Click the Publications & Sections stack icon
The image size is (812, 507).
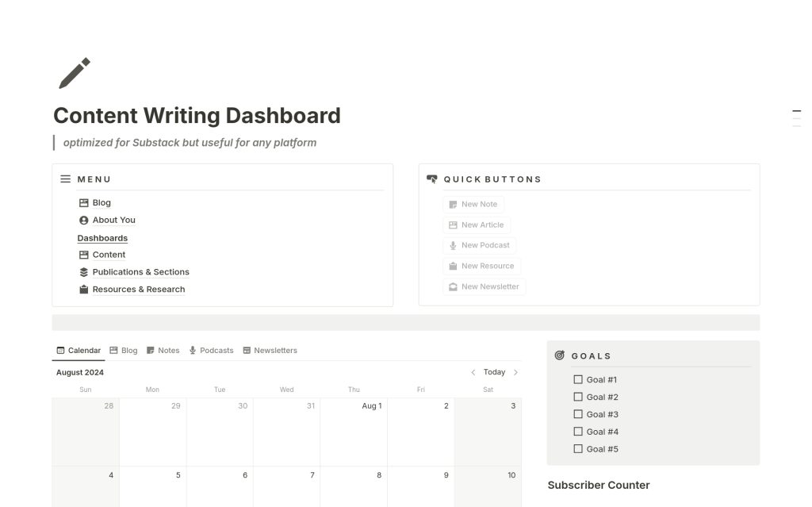(84, 272)
